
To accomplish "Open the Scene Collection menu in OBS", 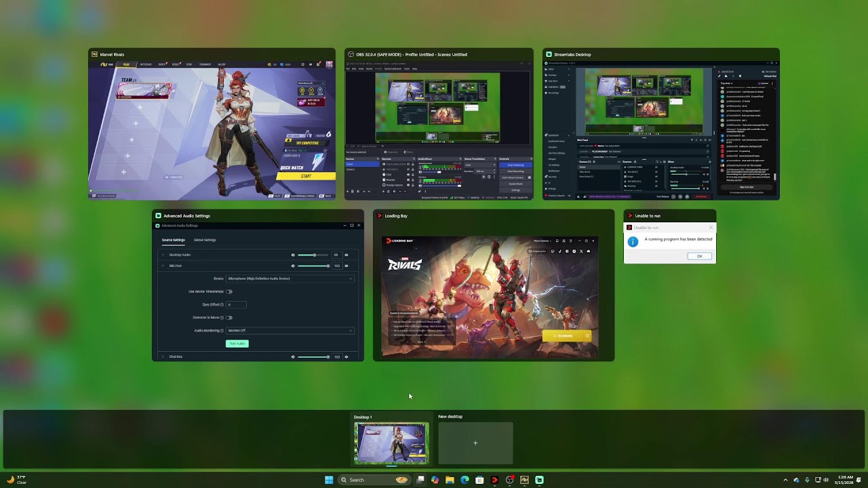I will pyautogui.click(x=393, y=68).
